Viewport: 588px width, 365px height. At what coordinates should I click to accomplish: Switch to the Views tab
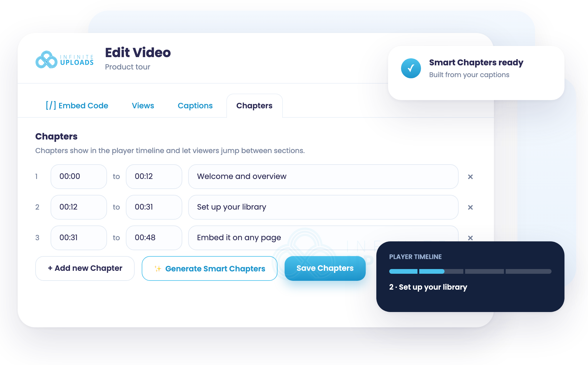143,106
